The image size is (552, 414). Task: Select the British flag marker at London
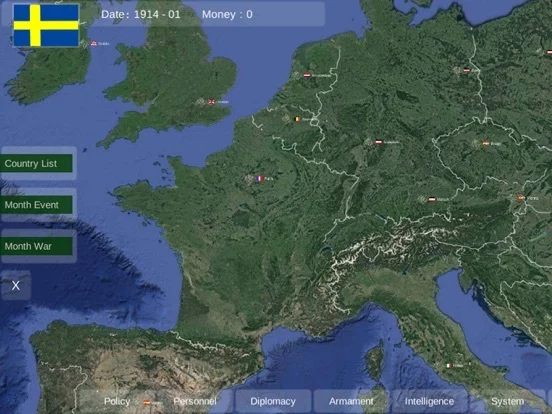(212, 102)
